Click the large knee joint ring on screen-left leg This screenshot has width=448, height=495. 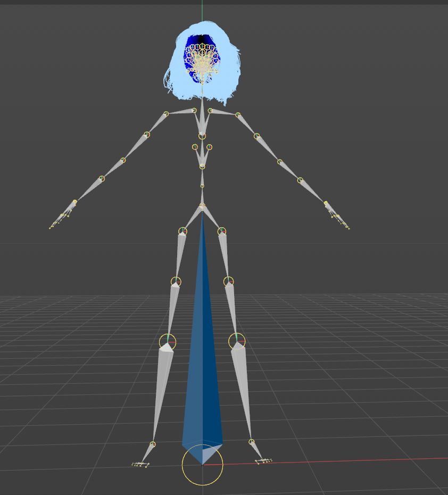click(x=168, y=341)
